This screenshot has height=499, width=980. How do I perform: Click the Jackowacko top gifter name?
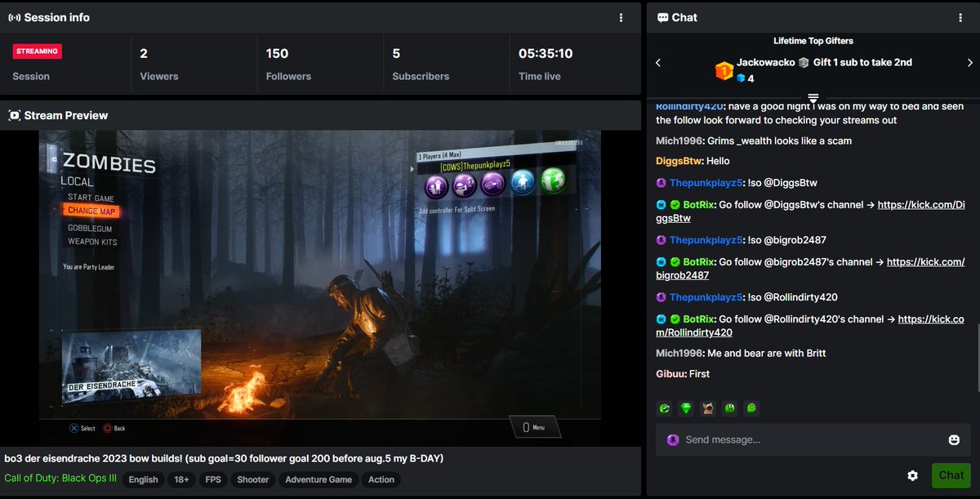point(765,62)
